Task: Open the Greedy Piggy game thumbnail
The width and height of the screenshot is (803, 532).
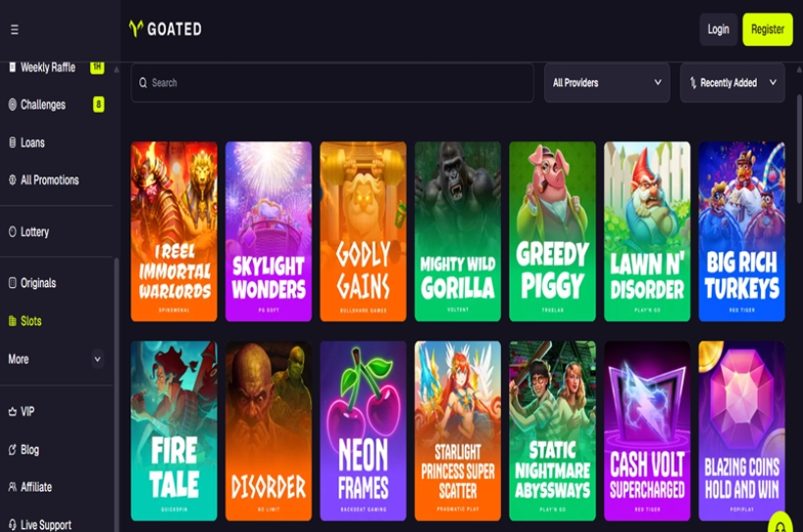Action: pos(552,232)
